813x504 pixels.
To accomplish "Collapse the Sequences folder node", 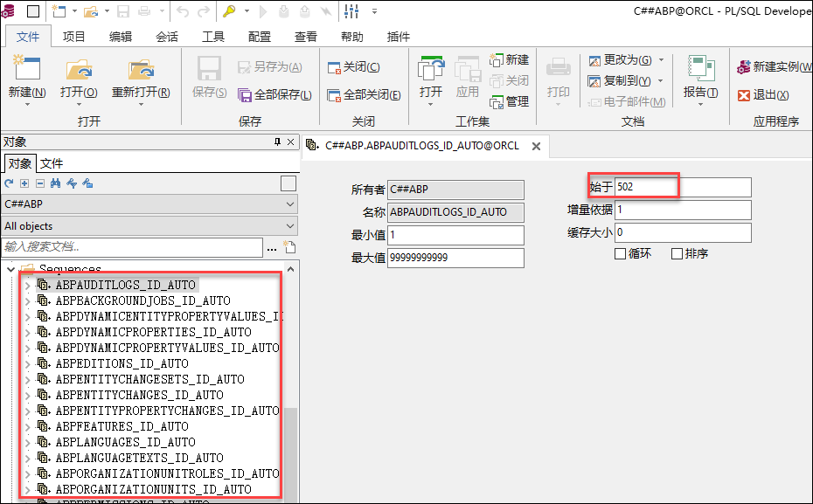I will (10, 269).
